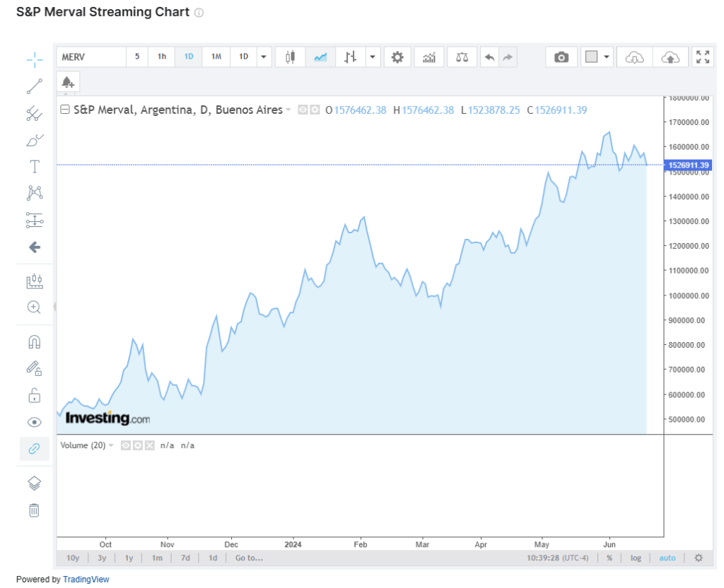Toggle lock all drawing tools

point(35,396)
